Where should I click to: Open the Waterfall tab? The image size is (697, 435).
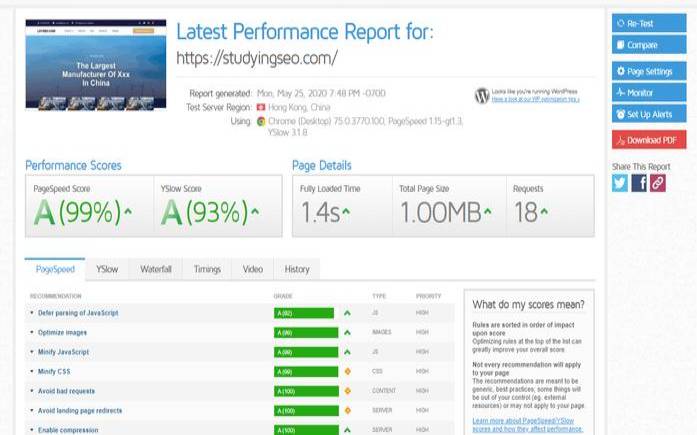pyautogui.click(x=156, y=269)
